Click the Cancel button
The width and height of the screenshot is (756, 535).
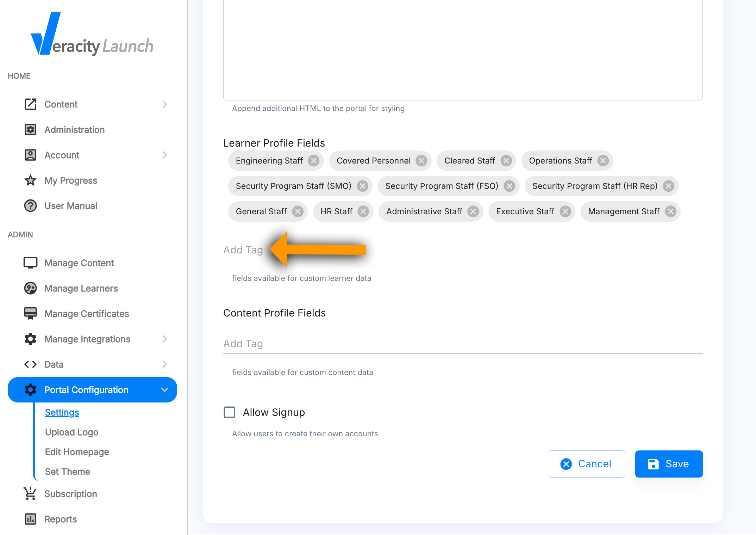586,464
